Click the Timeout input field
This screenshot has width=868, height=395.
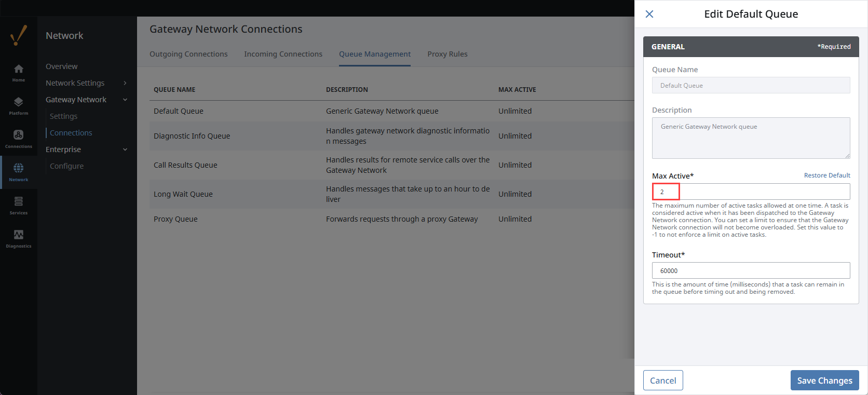pyautogui.click(x=751, y=270)
